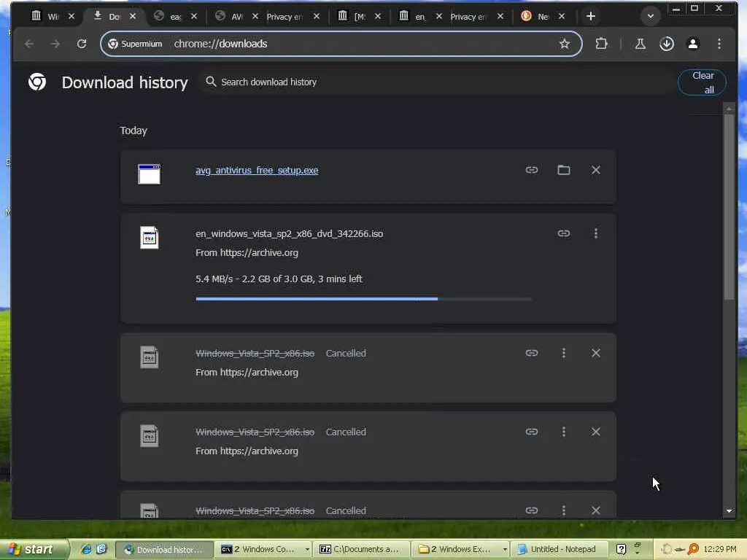This screenshot has width=747, height=560.
Task: Click the orange search tray icon
Action: (x=693, y=549)
